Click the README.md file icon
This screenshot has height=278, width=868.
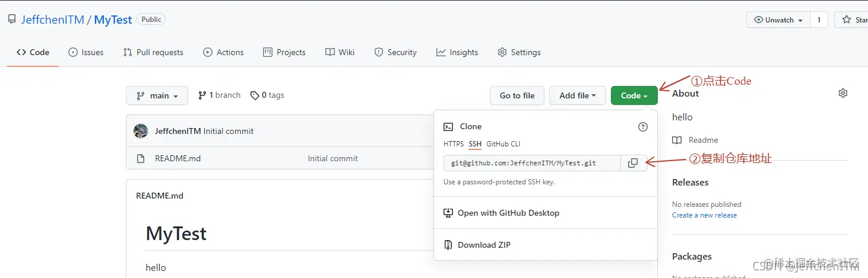click(x=141, y=159)
